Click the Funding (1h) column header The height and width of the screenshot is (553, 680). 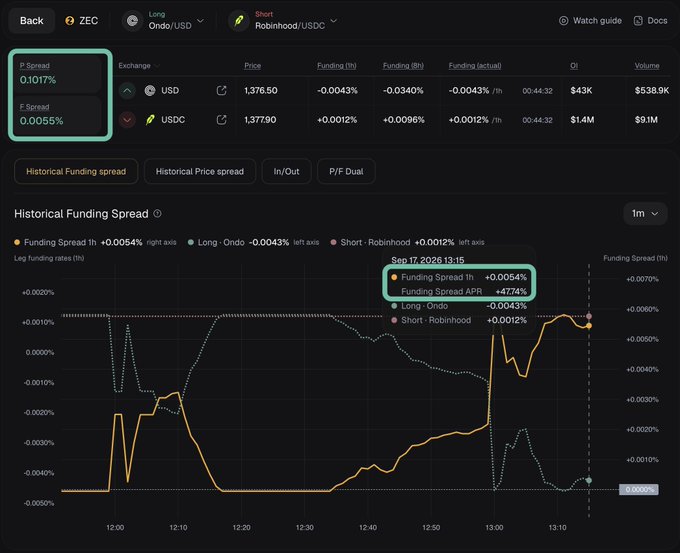pyautogui.click(x=337, y=65)
